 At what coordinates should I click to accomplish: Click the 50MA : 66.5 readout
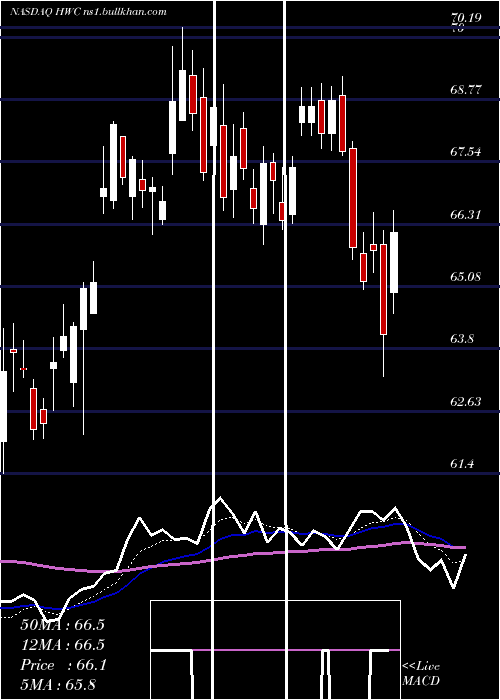pos(62,625)
